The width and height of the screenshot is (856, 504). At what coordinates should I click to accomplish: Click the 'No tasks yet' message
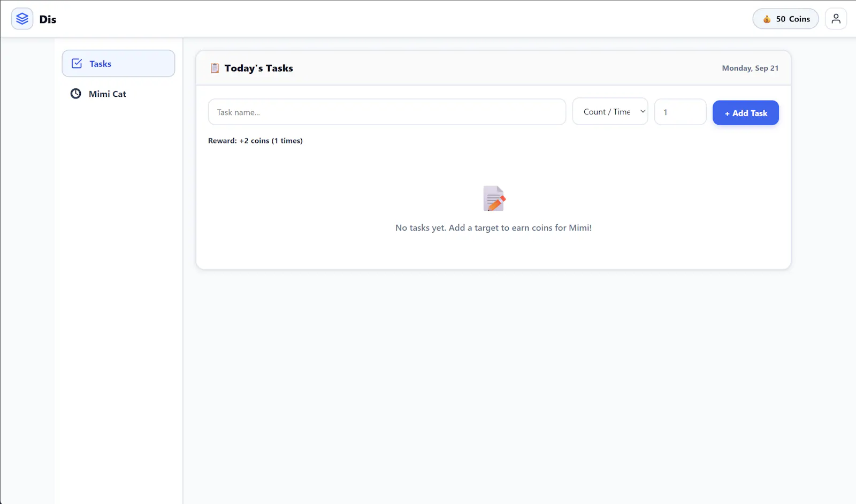point(493,228)
